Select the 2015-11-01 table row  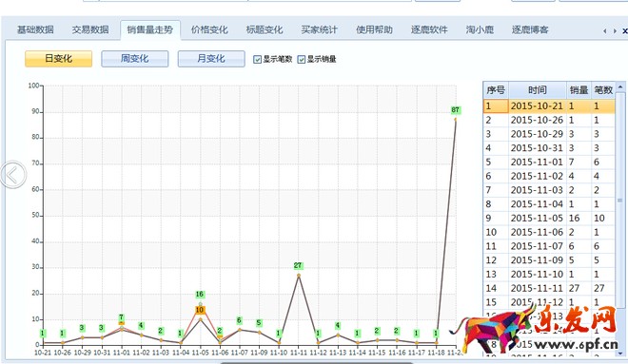point(549,162)
